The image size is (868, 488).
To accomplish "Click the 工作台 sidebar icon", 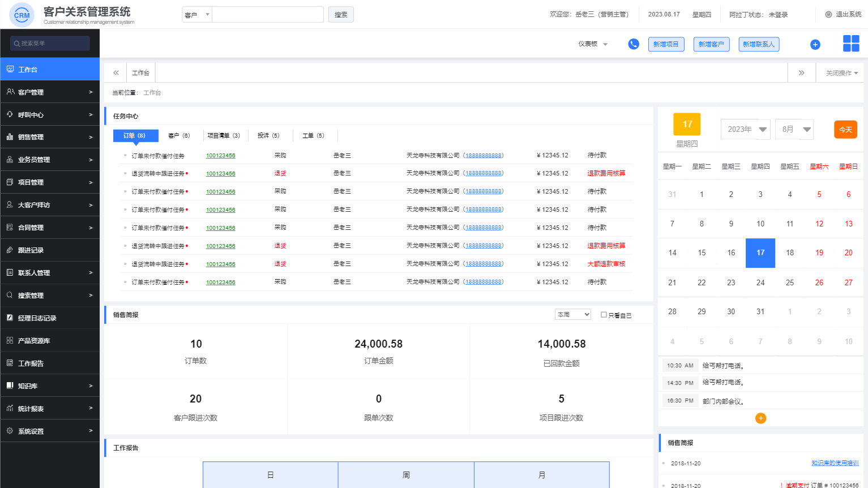I will pos(10,69).
